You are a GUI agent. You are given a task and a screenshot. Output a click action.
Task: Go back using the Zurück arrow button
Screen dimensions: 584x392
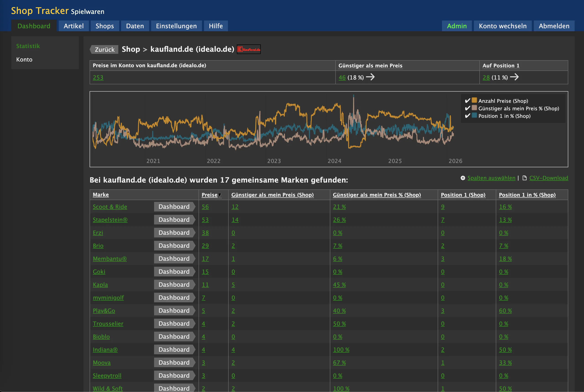click(x=104, y=49)
